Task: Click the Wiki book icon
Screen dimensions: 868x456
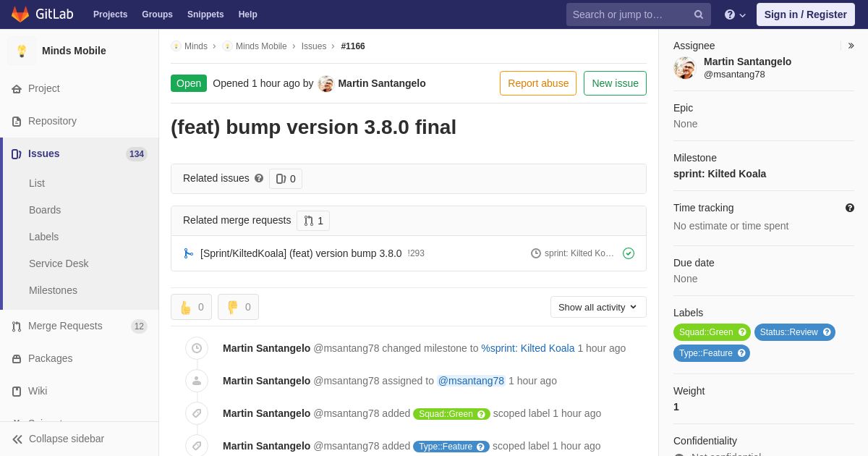Action: click(x=17, y=392)
